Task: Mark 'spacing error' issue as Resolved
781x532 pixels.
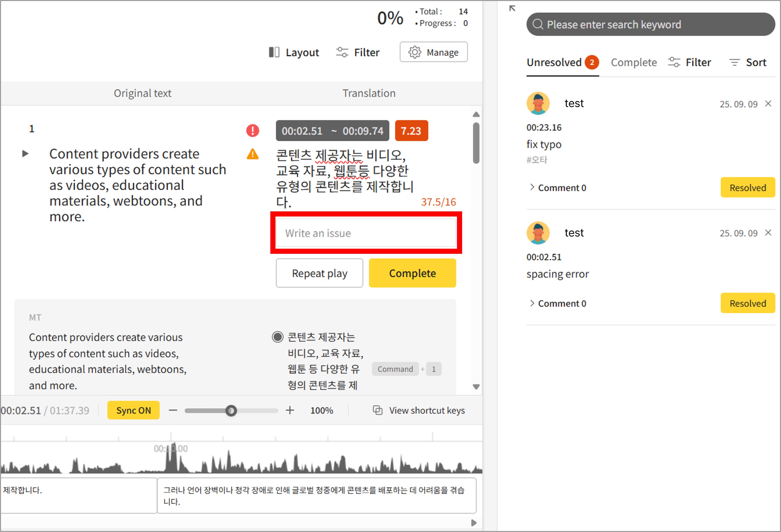Action: click(x=747, y=303)
